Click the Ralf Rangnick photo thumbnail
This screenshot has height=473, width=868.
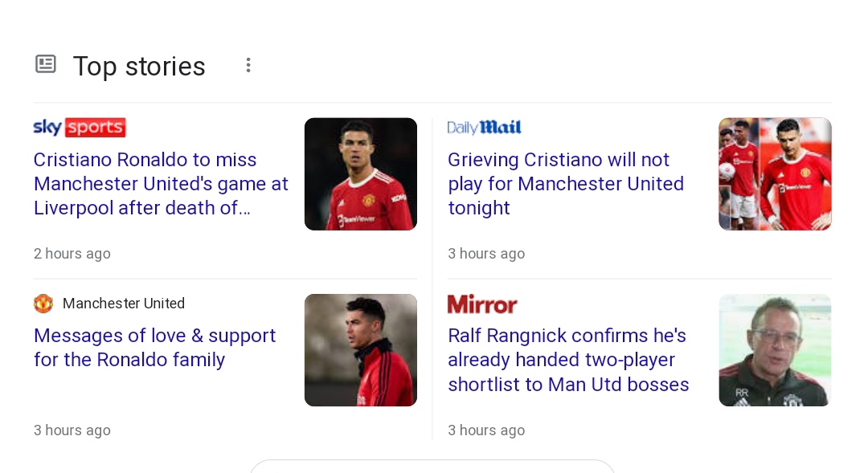[x=775, y=350]
